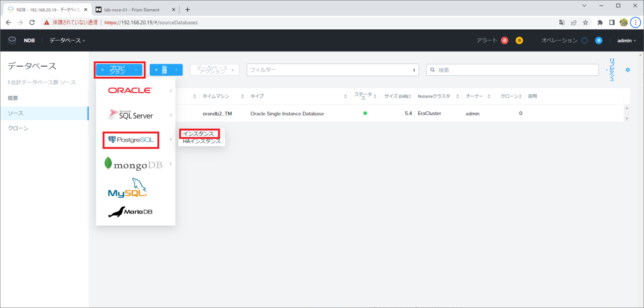Open the フィルター combo box
The height and width of the screenshot is (308, 644).
pos(333,70)
